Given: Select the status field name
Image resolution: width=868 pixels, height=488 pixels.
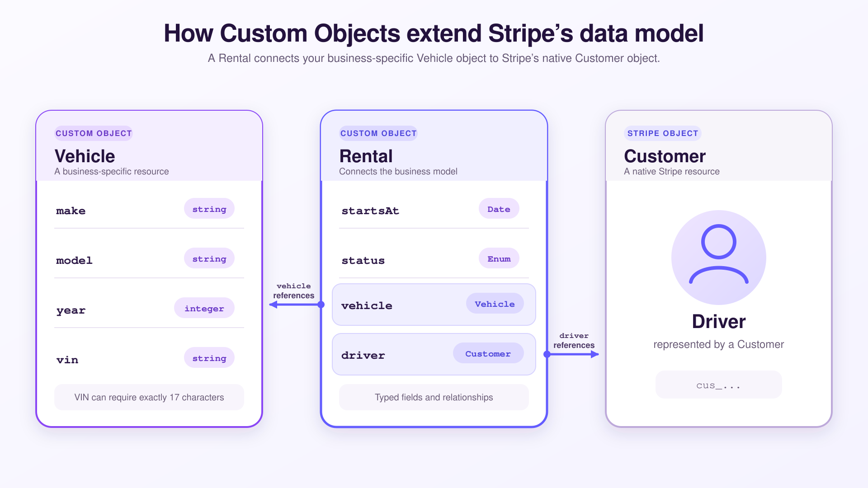Looking at the screenshot, I should point(363,261).
